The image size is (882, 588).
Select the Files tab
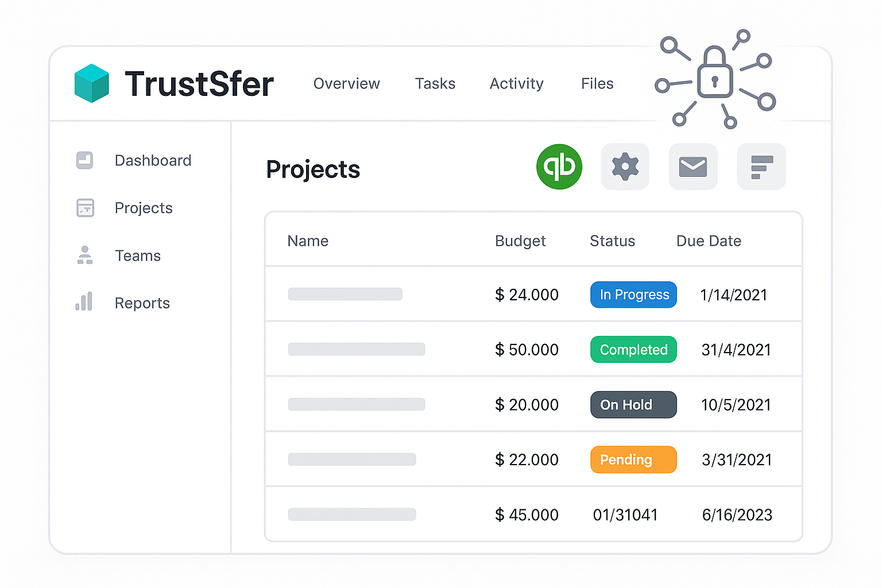pos(597,84)
